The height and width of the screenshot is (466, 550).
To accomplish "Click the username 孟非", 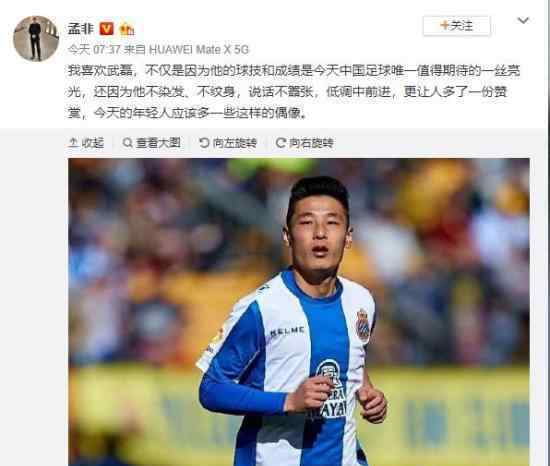I will click(80, 29).
